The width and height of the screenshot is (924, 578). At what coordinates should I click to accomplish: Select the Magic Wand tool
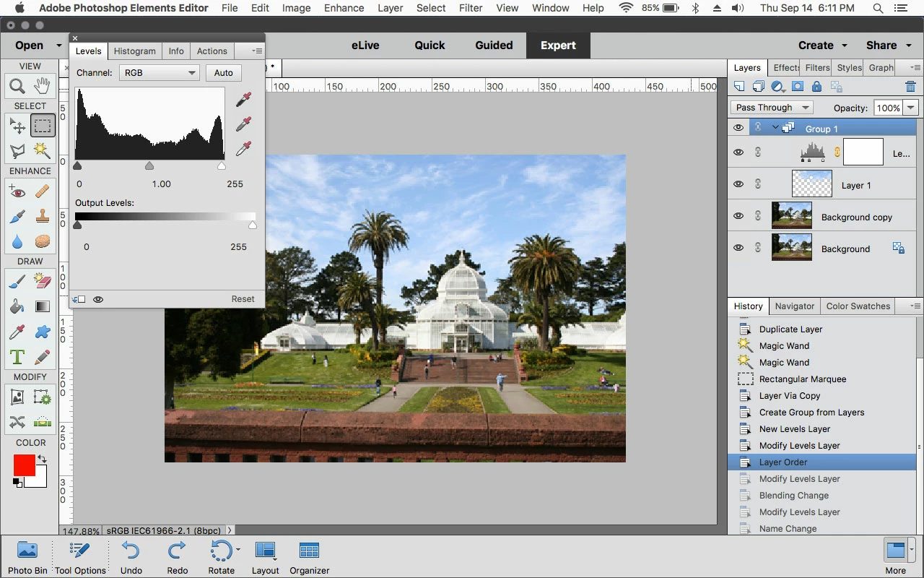tap(42, 150)
